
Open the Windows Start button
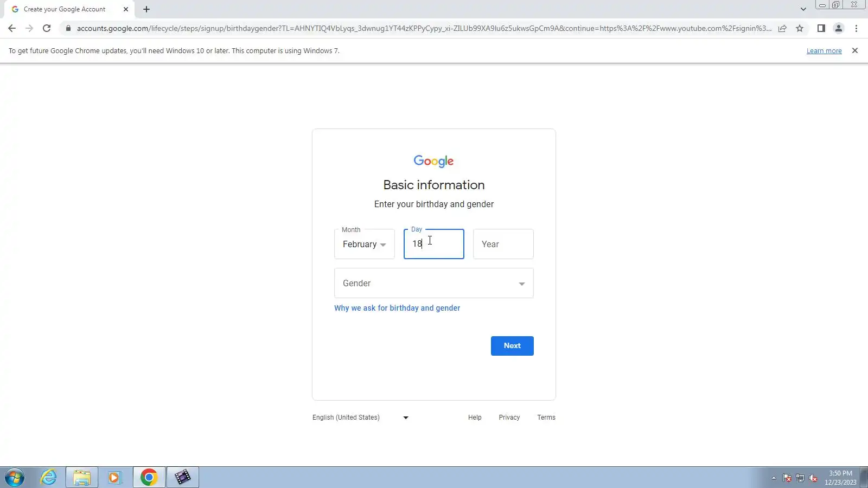pyautogui.click(x=15, y=477)
